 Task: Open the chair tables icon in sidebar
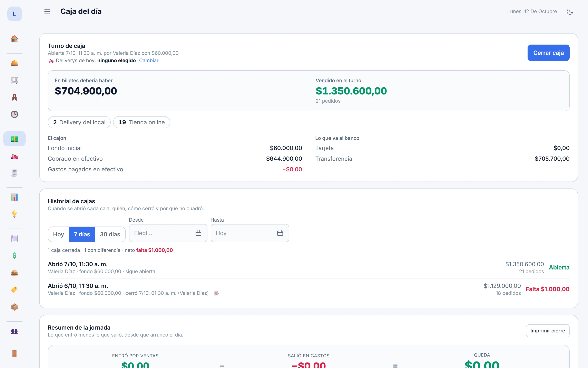pyautogui.click(x=14, y=97)
